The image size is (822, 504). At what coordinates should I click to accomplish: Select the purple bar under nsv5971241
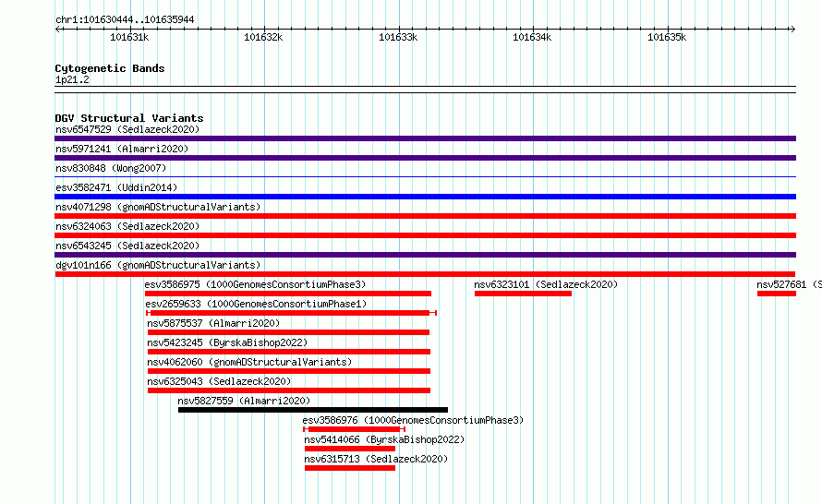(425, 158)
